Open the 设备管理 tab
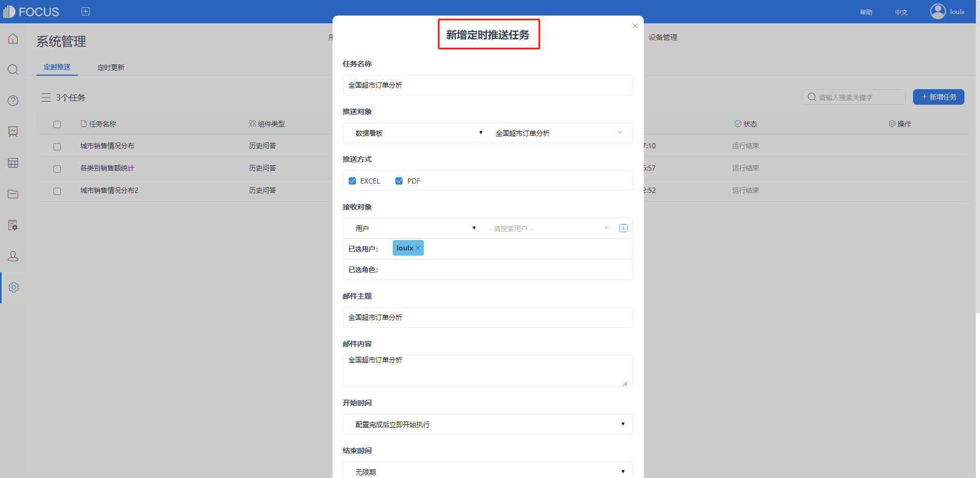980x478 pixels. pos(663,37)
